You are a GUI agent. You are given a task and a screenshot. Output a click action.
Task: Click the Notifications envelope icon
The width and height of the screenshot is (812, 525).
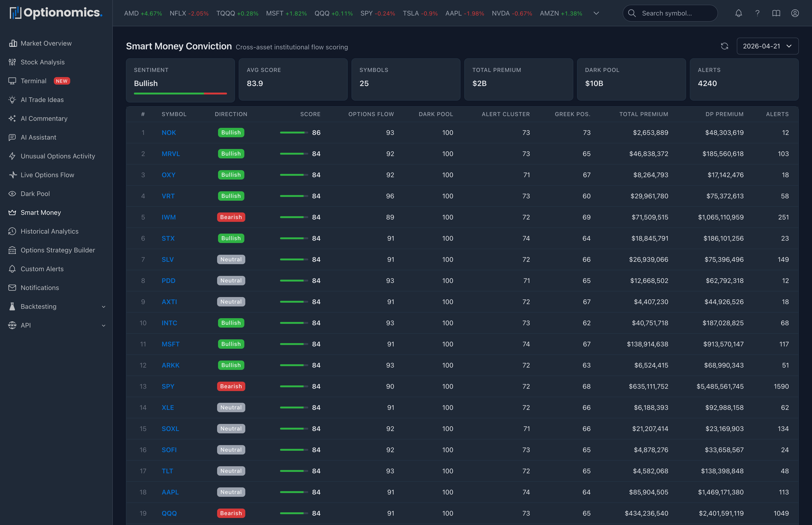tap(13, 287)
